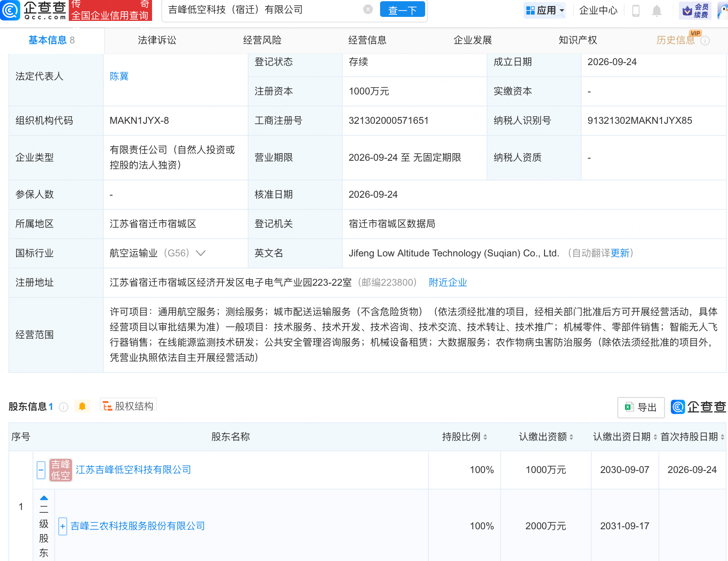
Task: Click 更新 link next to English name
Action: point(620,253)
